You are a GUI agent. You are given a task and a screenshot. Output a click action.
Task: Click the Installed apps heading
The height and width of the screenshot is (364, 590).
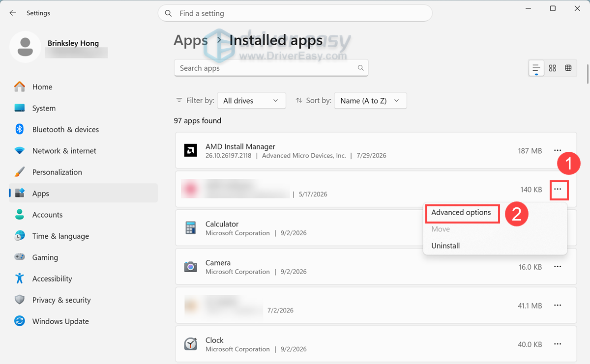coord(276,40)
